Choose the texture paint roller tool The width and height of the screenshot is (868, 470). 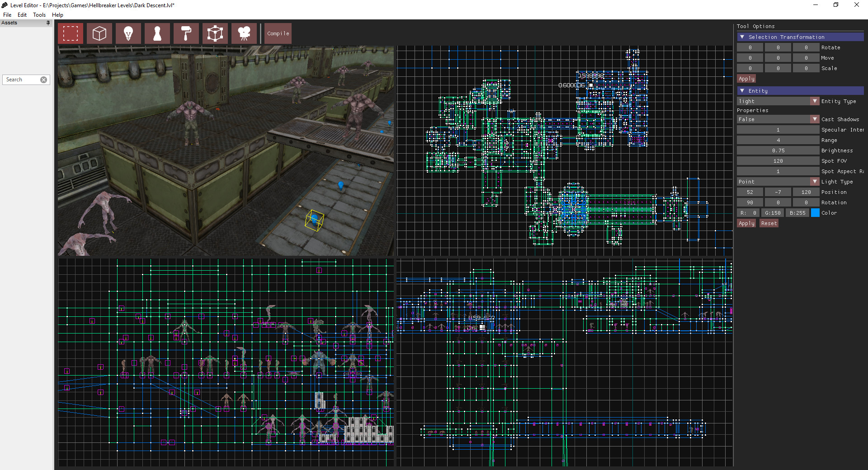click(x=186, y=33)
